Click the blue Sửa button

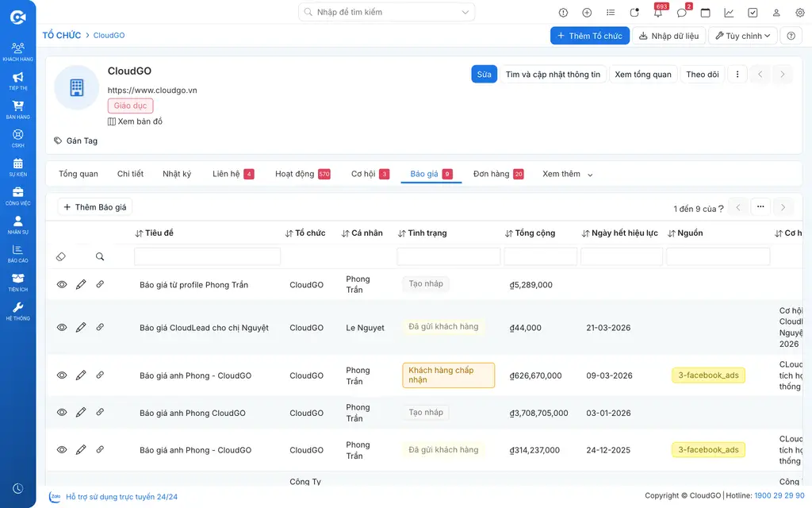[x=485, y=74]
